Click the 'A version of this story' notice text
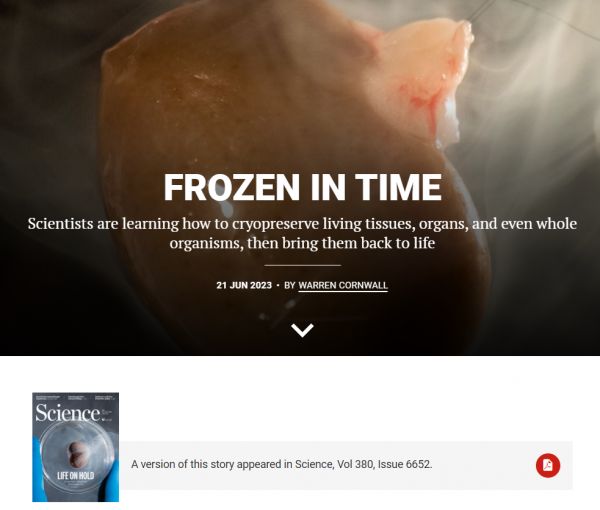The height and width of the screenshot is (510, 600). pyautogui.click(x=282, y=464)
